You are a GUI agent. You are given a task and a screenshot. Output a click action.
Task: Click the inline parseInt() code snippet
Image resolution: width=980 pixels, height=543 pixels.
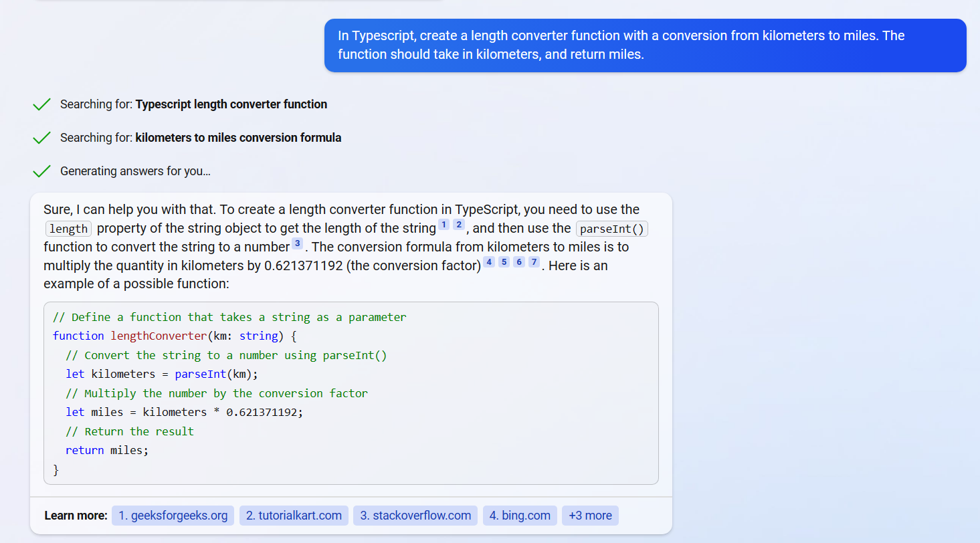[x=612, y=229]
